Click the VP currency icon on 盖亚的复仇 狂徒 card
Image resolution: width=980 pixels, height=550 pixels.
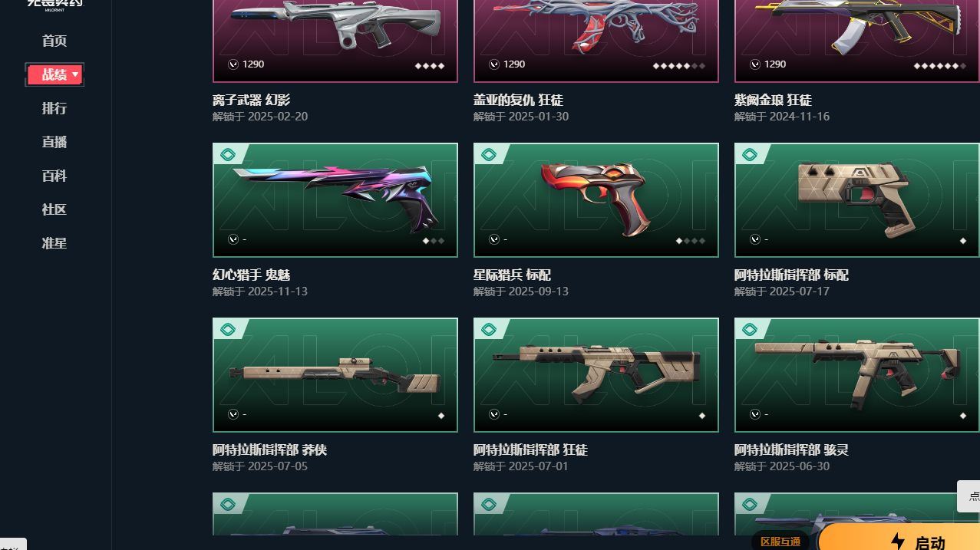click(494, 64)
